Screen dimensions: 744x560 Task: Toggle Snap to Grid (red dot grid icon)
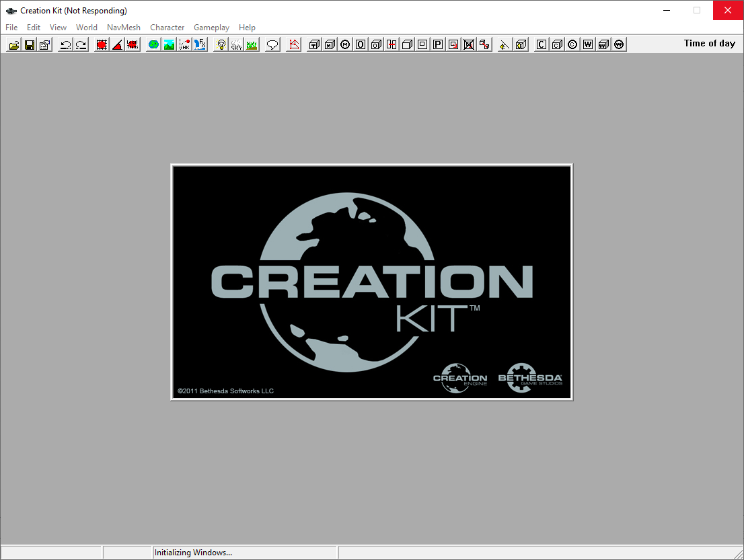pyautogui.click(x=102, y=44)
